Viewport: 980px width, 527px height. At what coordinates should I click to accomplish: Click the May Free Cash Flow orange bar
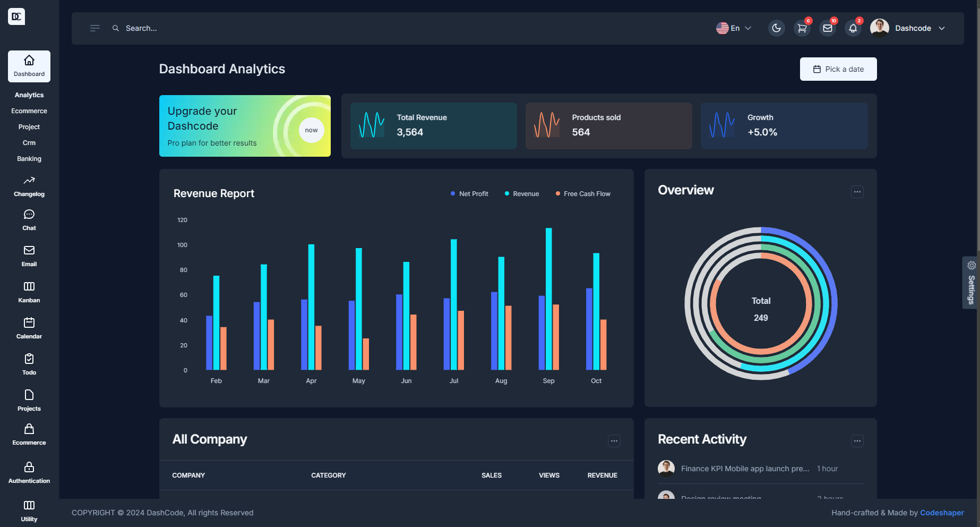pos(366,354)
